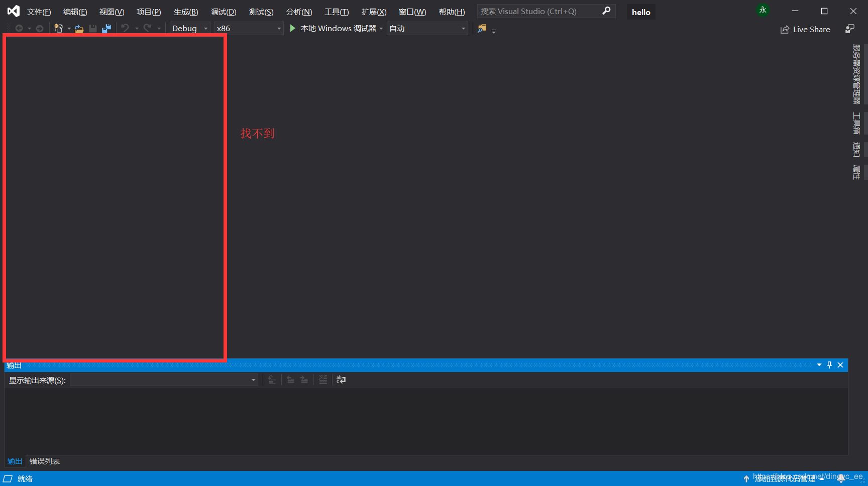
Task: Save all files with the double-disk icon
Action: tap(106, 29)
